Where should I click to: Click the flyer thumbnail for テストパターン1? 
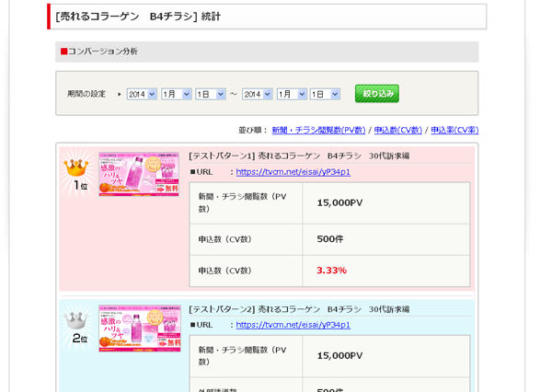[139, 174]
